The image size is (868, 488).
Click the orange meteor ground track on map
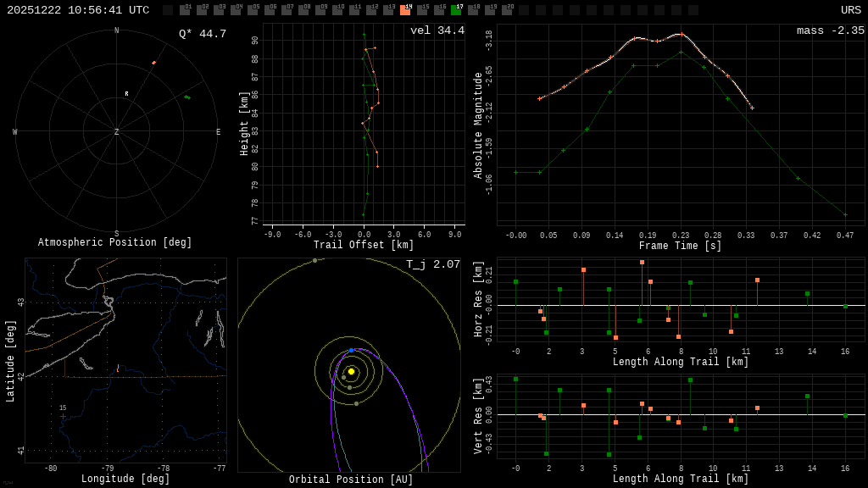coord(117,369)
